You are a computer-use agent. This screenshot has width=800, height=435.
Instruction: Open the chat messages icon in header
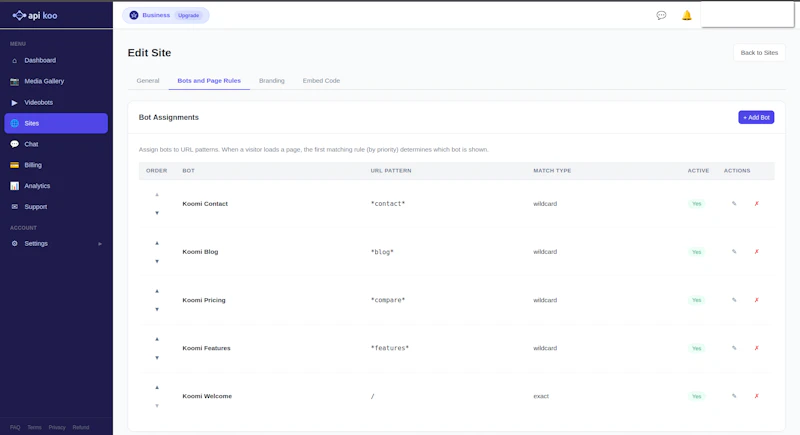(661, 15)
